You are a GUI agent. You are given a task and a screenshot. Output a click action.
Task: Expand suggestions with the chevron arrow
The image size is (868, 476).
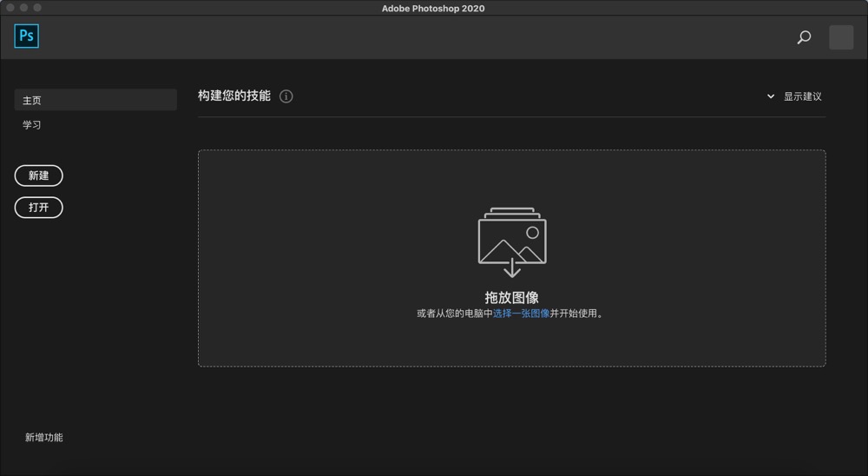tap(770, 96)
